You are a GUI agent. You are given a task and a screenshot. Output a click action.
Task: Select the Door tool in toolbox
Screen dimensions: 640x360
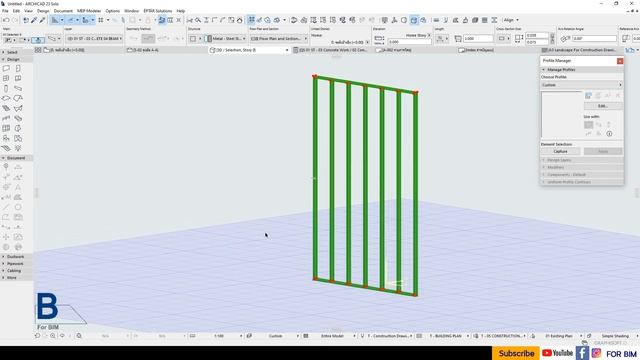coord(18,68)
